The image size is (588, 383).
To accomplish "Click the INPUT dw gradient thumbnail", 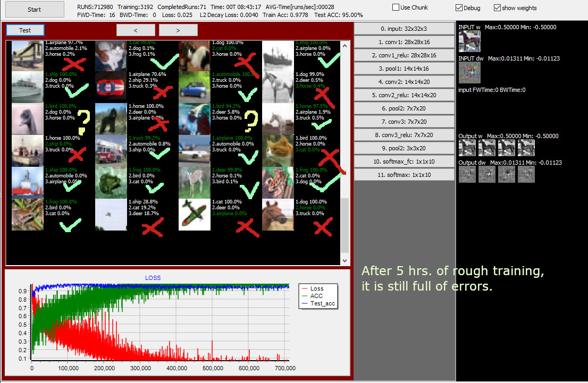I will coord(469,73).
